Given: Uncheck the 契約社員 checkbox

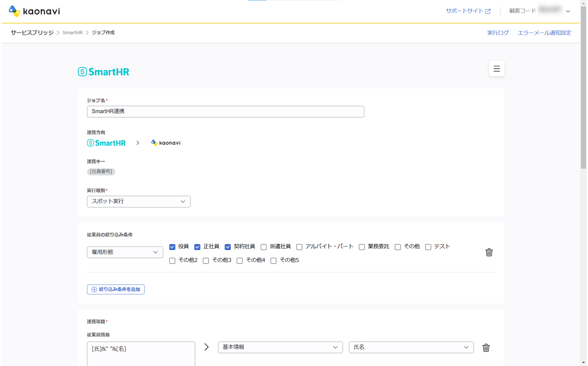Looking at the screenshot, I should 228,247.
